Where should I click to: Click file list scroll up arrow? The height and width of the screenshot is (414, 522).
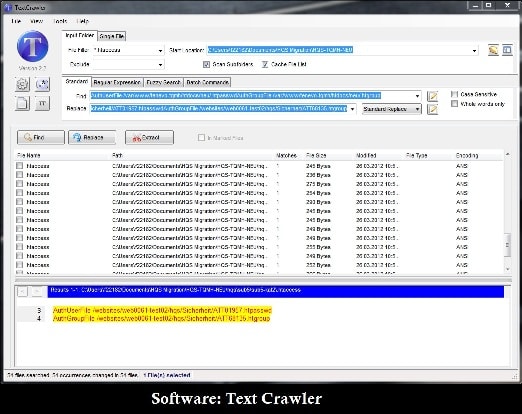pyautogui.click(x=507, y=154)
